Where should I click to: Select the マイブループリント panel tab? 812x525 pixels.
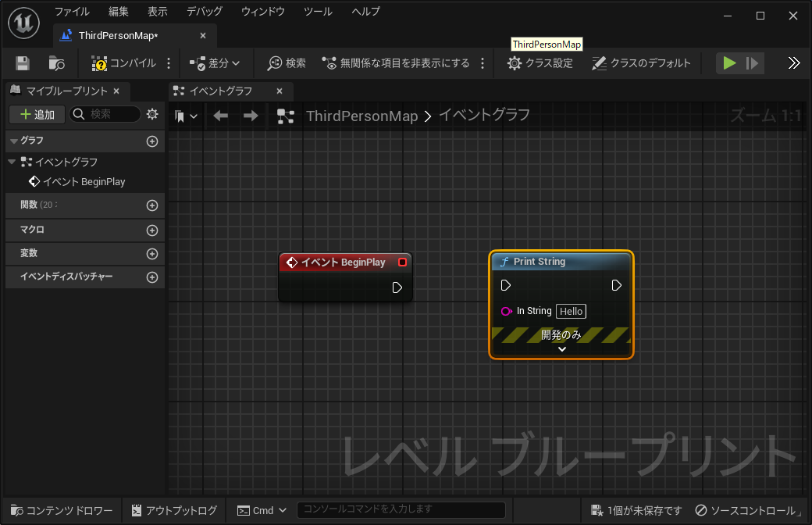click(x=66, y=91)
